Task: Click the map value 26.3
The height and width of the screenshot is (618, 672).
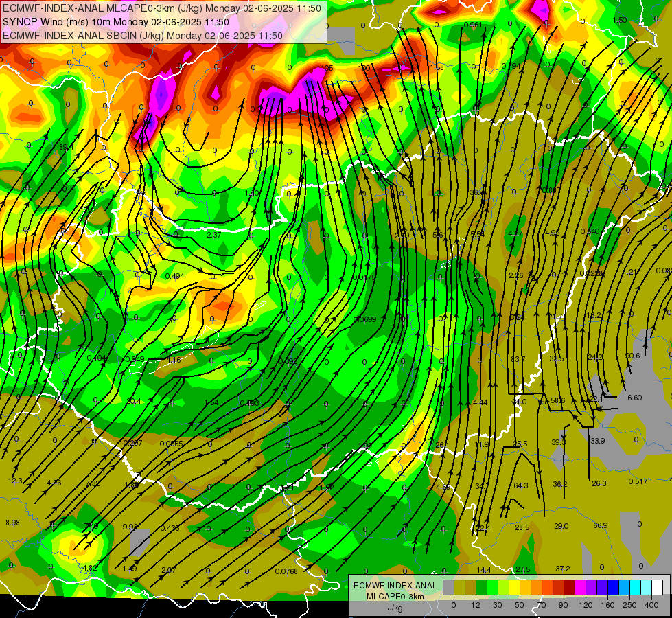Action: [599, 483]
